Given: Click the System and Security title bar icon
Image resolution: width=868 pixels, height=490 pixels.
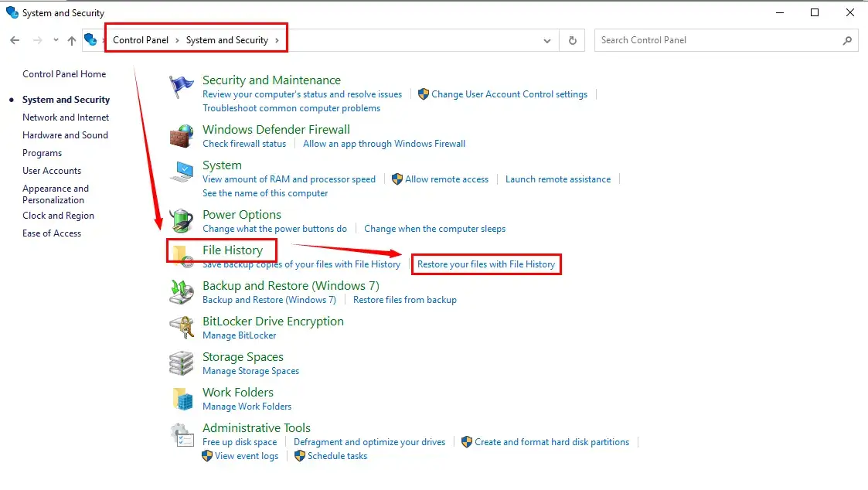Looking at the screenshot, I should tap(12, 12).
